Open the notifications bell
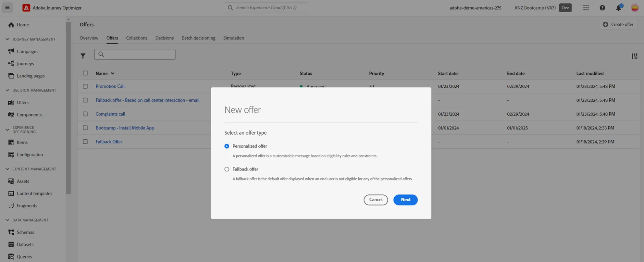Viewport: 644px width, 262px height. pyautogui.click(x=619, y=7)
